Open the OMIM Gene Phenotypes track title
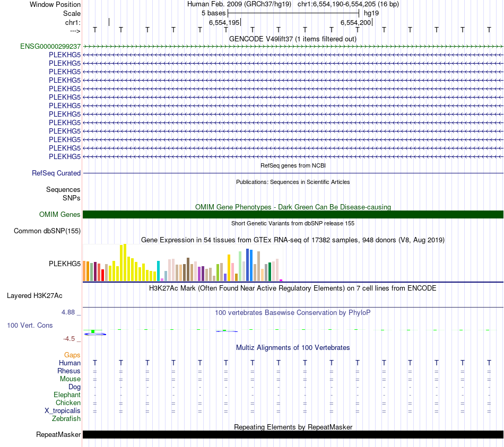 tap(293, 207)
